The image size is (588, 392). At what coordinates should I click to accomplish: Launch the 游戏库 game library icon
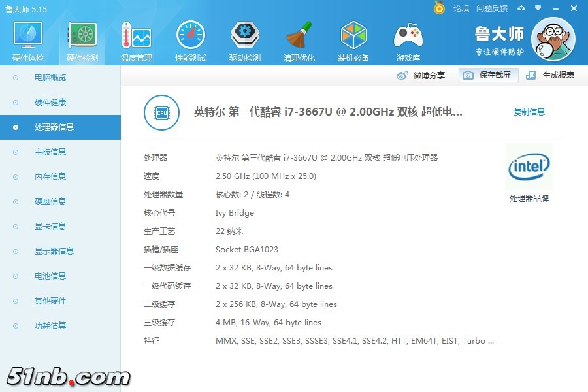(x=408, y=41)
